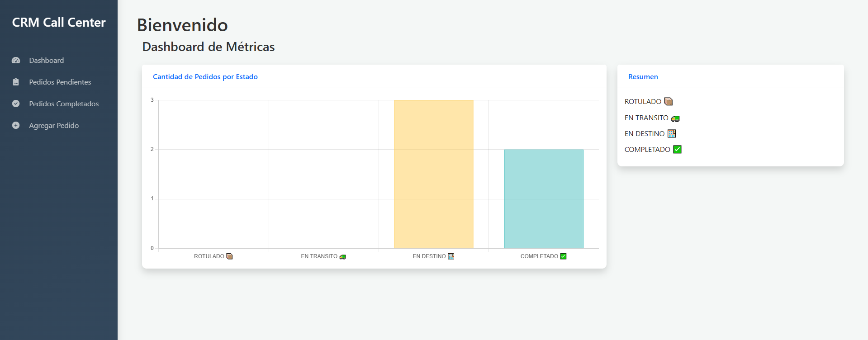868x340 pixels.
Task: Go to Pedidos Pendientes in sidebar
Action: tap(60, 82)
